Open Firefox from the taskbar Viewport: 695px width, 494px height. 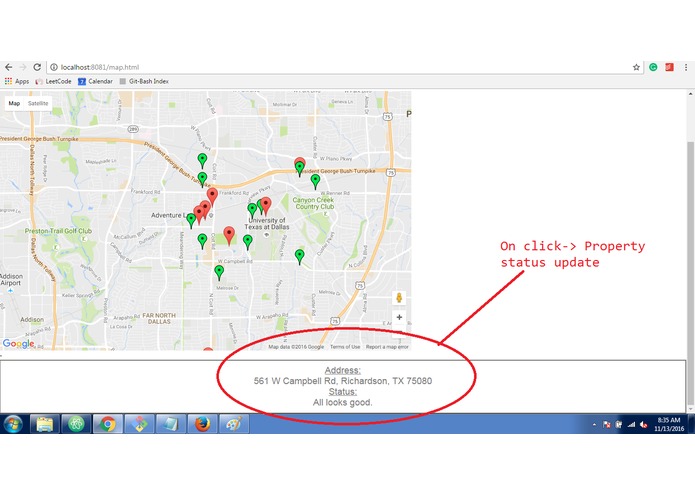(x=202, y=424)
